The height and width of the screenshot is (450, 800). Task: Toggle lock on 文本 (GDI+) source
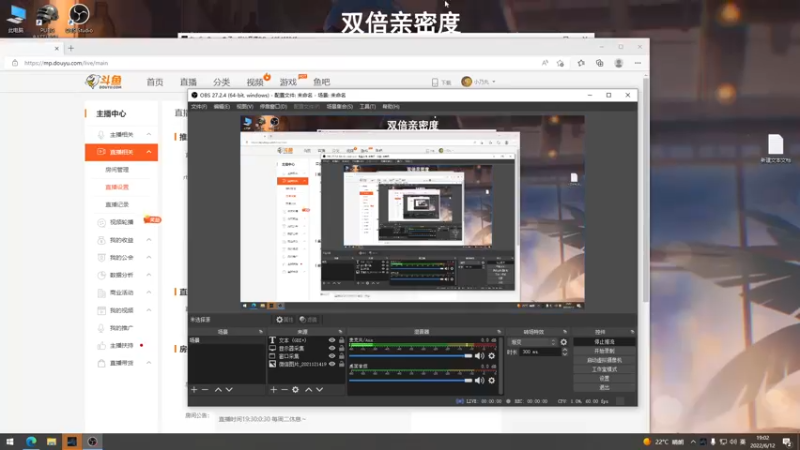[342, 340]
